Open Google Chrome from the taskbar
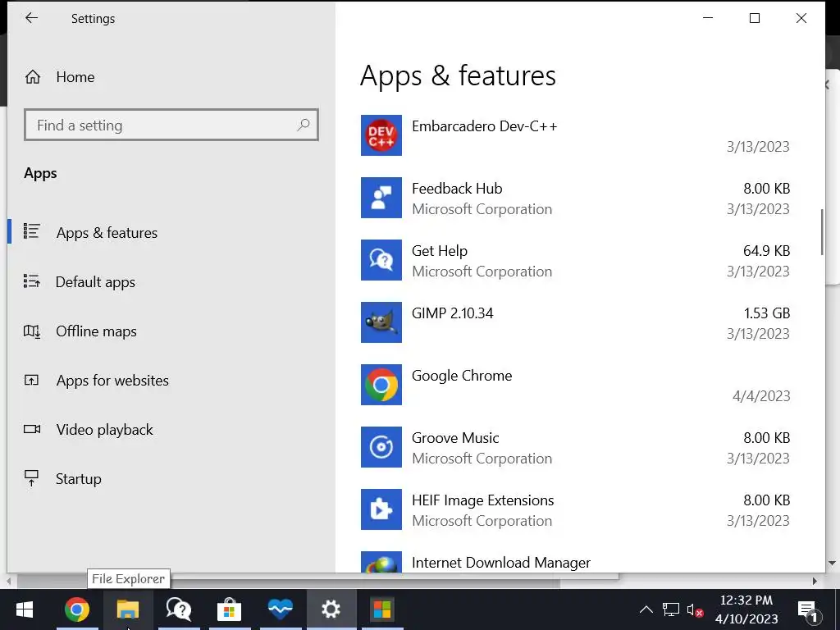 point(77,609)
